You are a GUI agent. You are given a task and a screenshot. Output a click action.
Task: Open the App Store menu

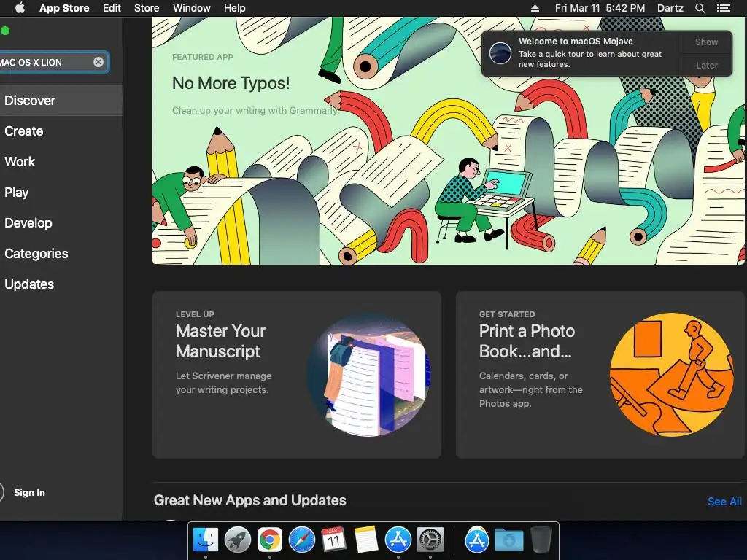[64, 8]
